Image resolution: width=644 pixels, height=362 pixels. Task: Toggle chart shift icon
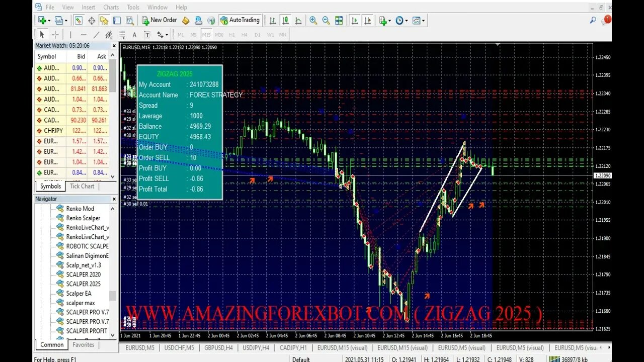[367, 21]
